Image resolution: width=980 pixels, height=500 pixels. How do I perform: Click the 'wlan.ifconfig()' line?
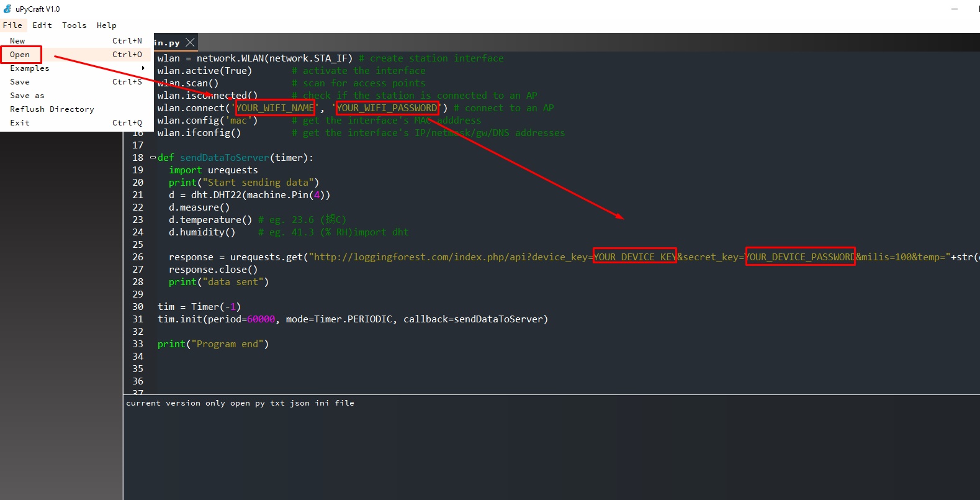199,133
